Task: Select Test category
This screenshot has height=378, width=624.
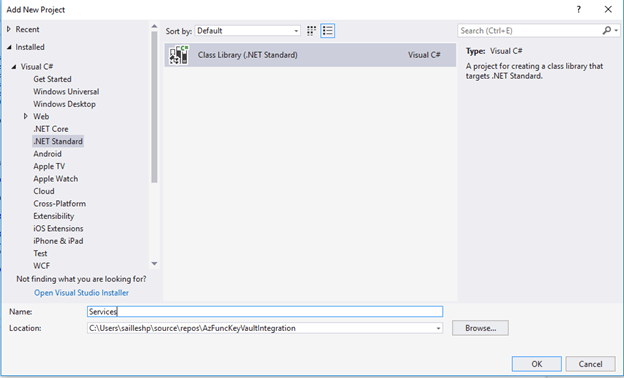Action: point(40,253)
